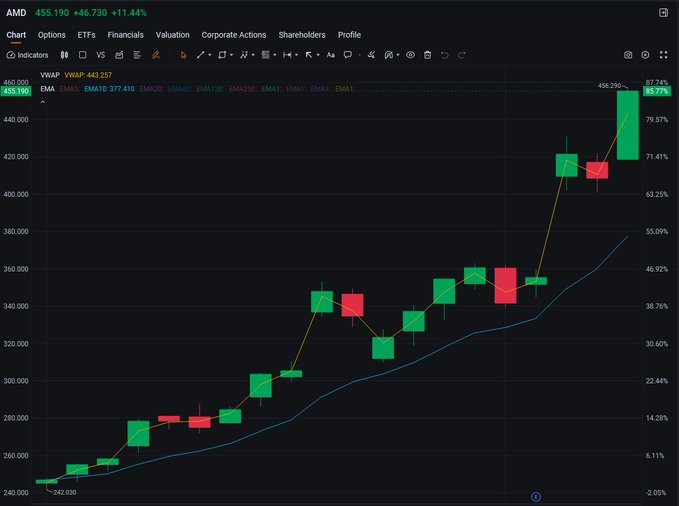Open the Shareholders tab

pyautogui.click(x=302, y=35)
